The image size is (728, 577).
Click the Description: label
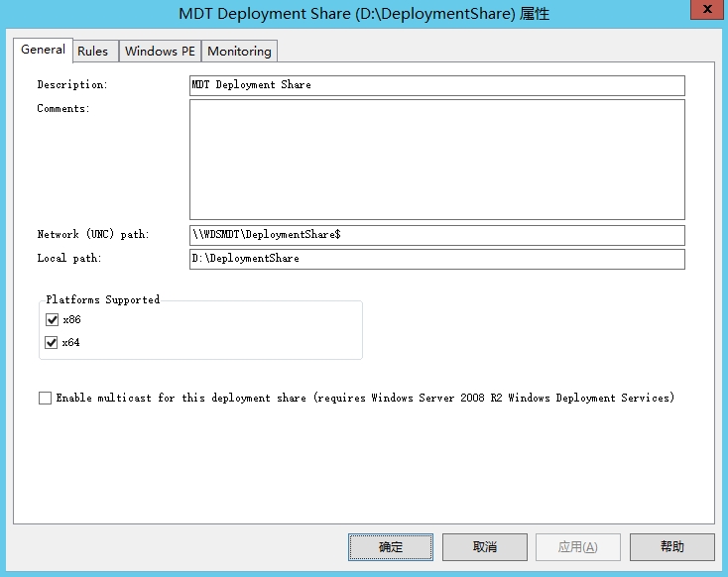pyautogui.click(x=72, y=85)
